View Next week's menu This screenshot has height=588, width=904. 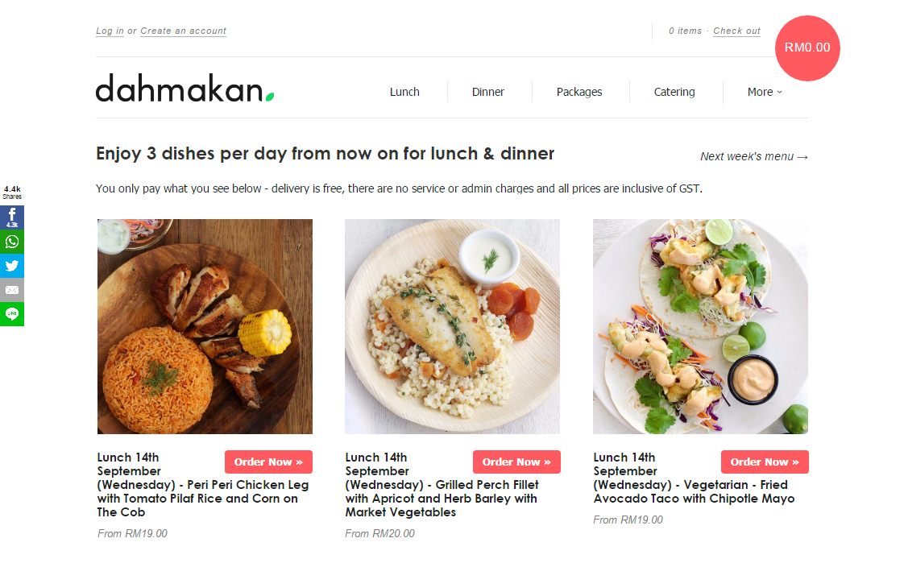[x=754, y=156]
